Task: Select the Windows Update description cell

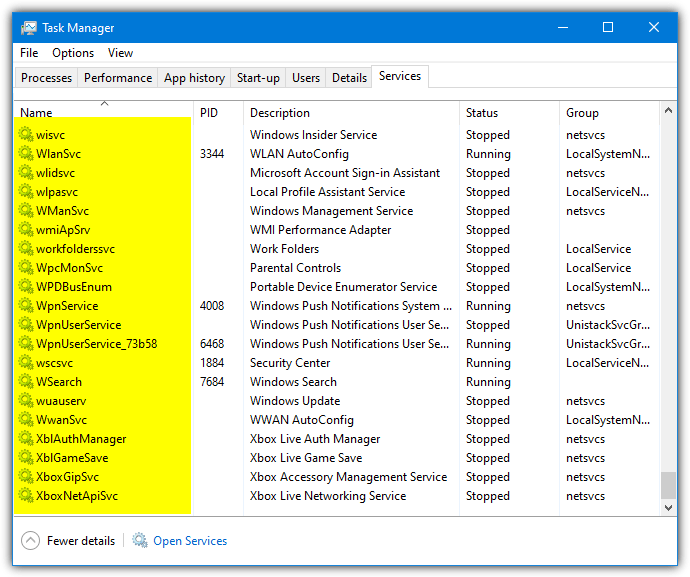Action: (x=295, y=401)
